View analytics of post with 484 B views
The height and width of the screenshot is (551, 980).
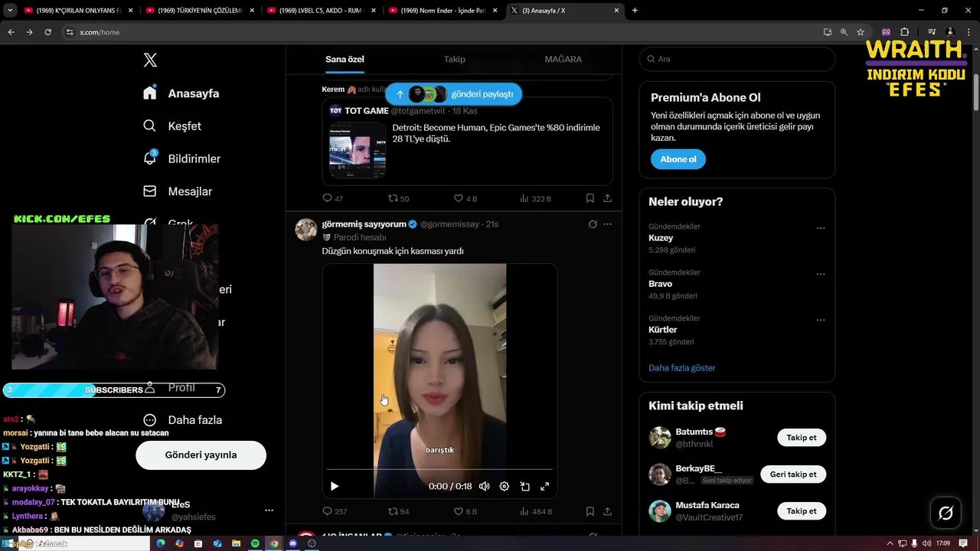[535, 511]
